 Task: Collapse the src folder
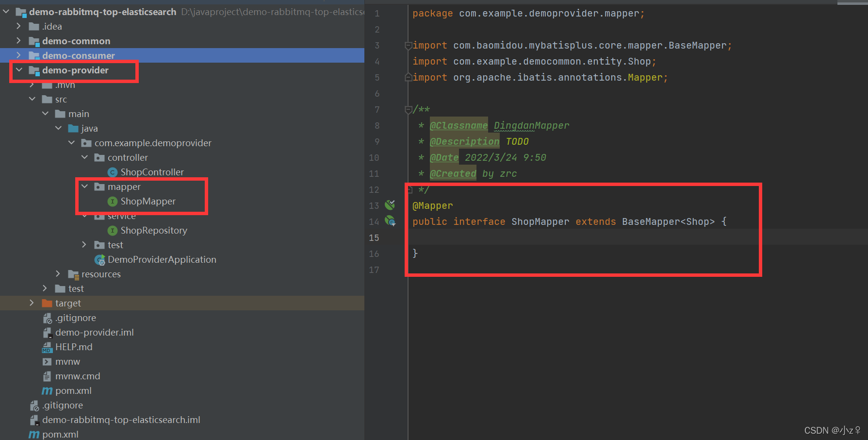32,99
